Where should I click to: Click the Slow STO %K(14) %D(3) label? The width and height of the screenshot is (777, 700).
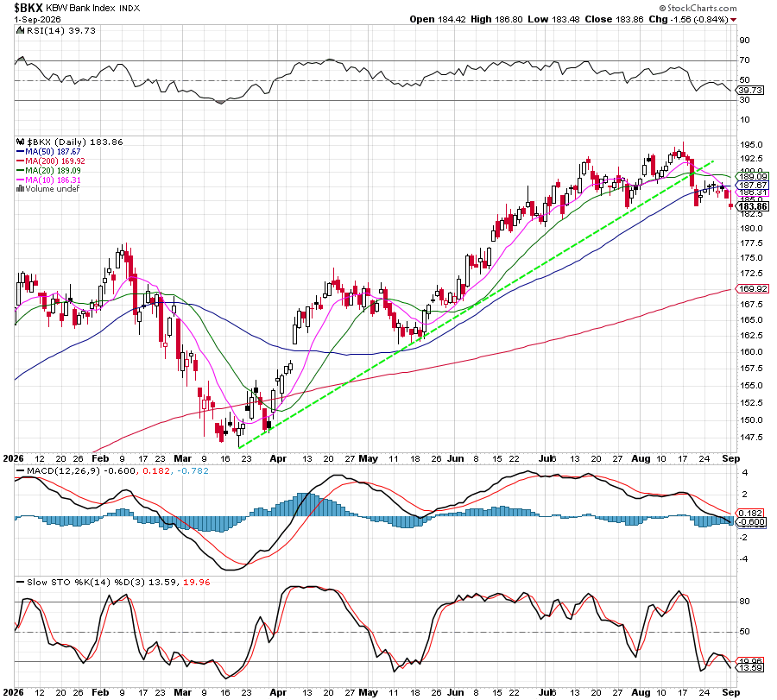[86, 583]
